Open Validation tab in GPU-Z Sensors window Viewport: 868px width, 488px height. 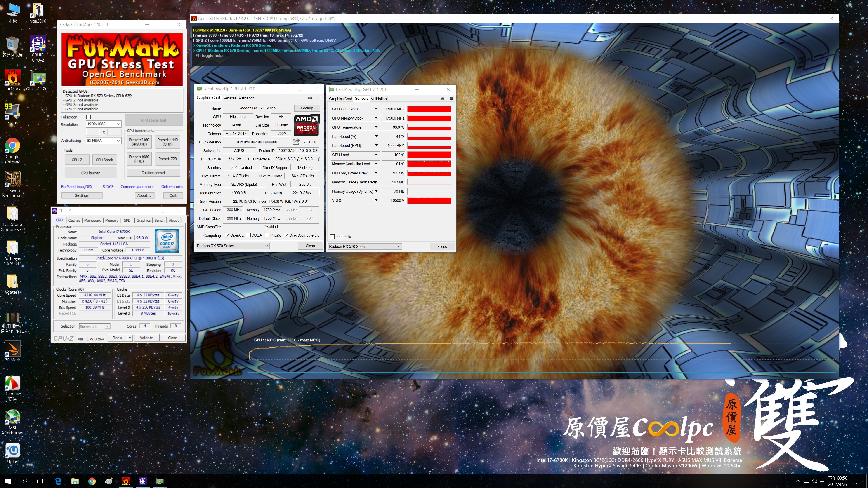[x=379, y=99]
